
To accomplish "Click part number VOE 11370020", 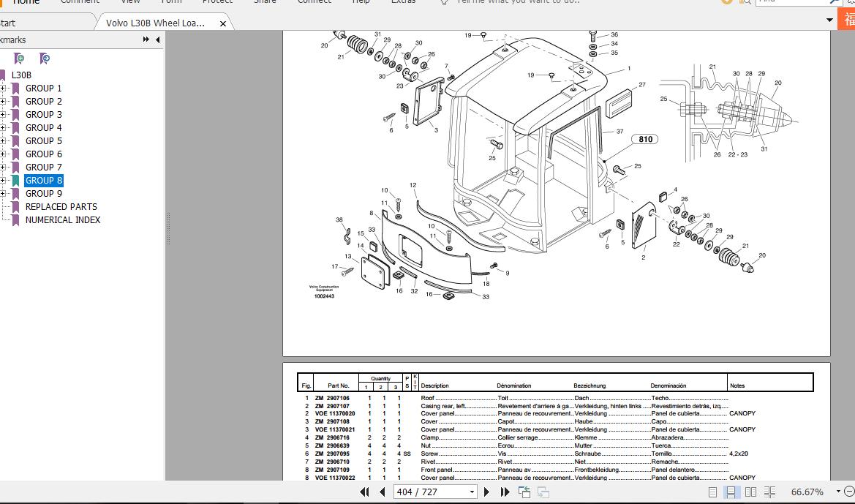I will point(335,413).
